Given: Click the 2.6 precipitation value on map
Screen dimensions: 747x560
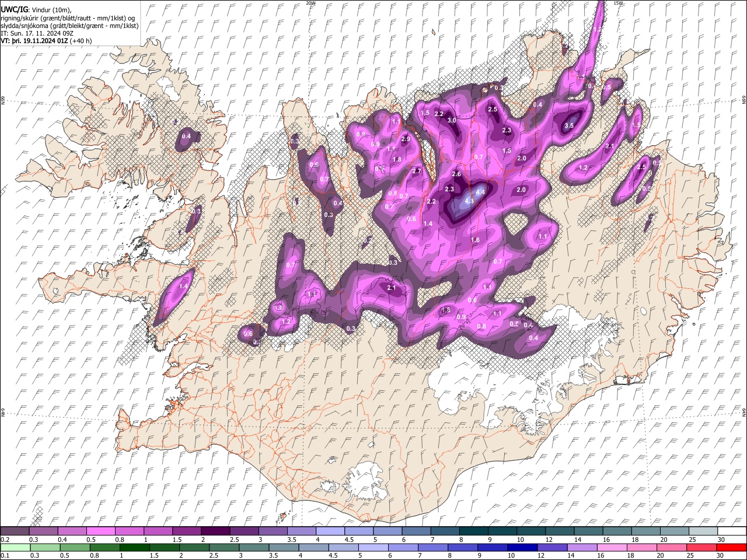Looking at the screenshot, I should pos(456,174).
